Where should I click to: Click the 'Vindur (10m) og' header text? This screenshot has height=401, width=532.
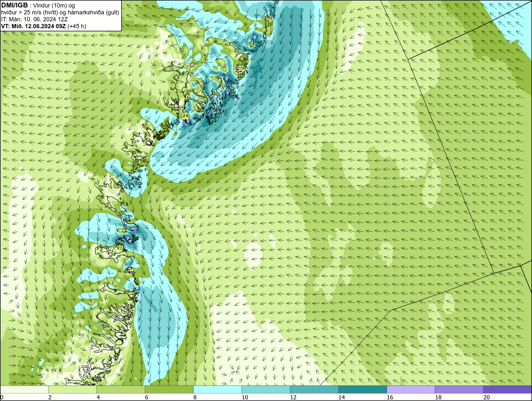[x=55, y=5]
